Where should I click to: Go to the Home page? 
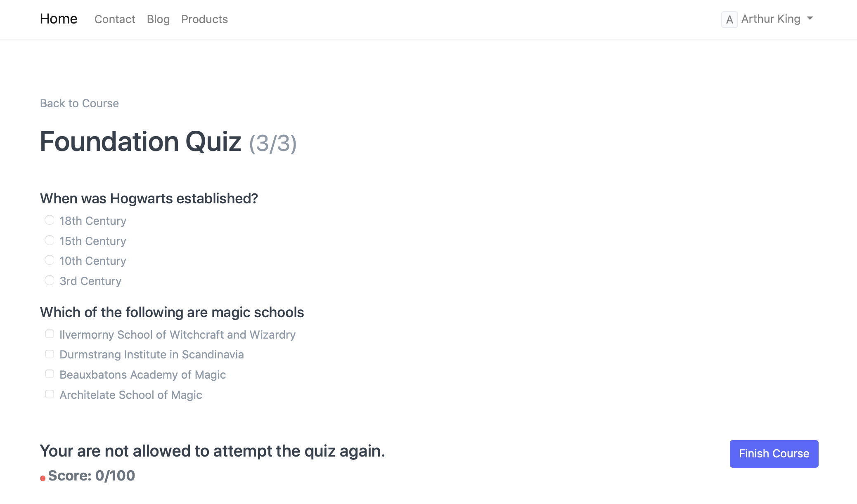tap(59, 19)
